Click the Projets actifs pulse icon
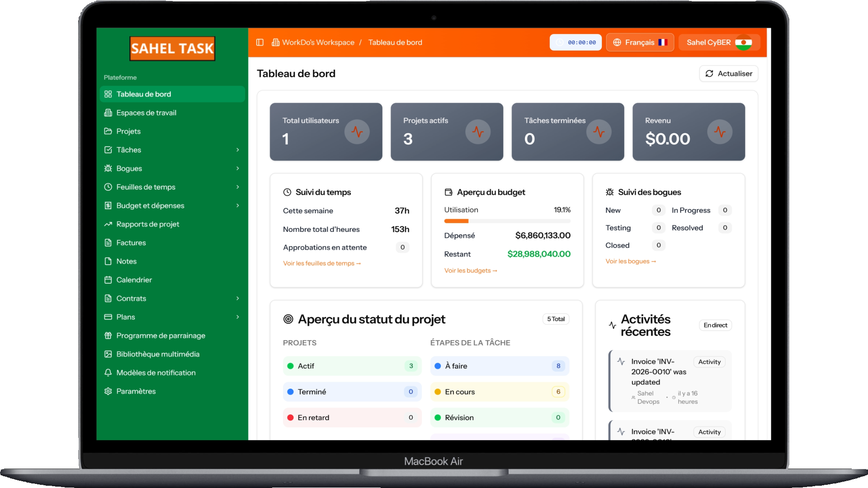Screen dimensions: 868x488 [x=478, y=131]
